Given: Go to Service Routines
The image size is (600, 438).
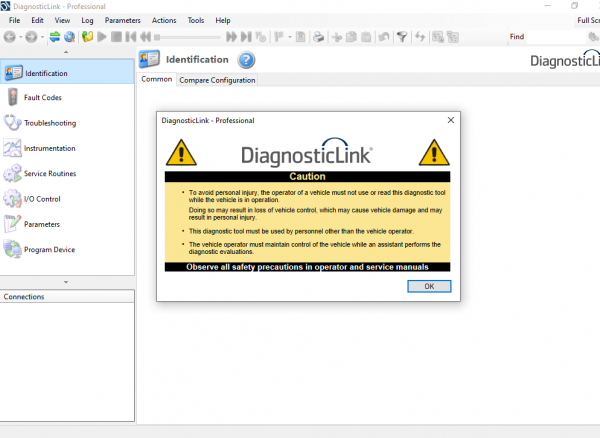Looking at the screenshot, I should coord(50,174).
